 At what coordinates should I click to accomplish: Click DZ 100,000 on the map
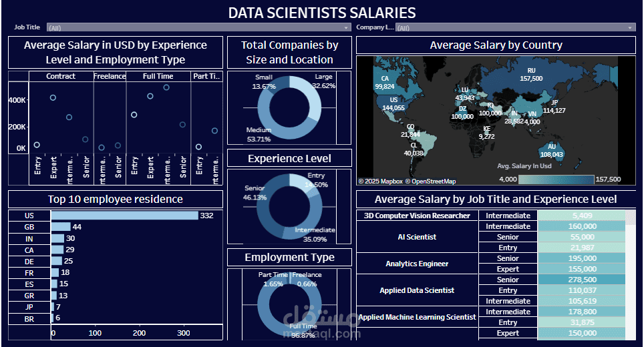[x=462, y=112]
